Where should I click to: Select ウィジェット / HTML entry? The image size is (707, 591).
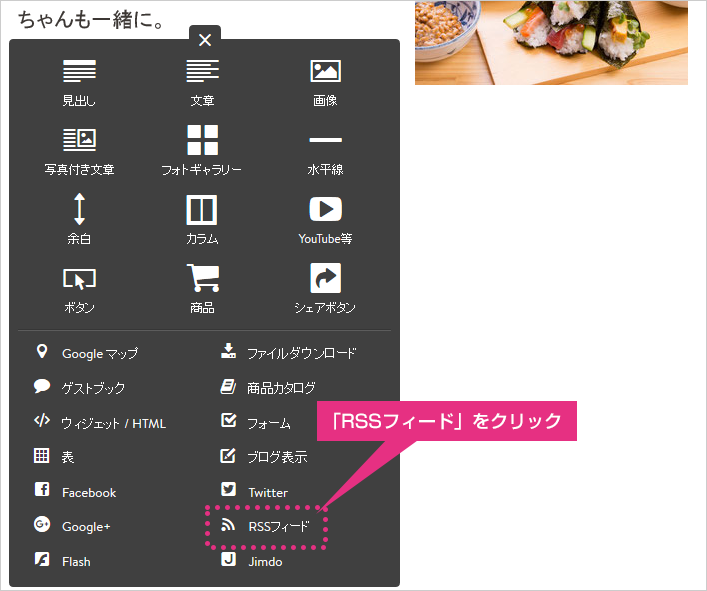114,423
